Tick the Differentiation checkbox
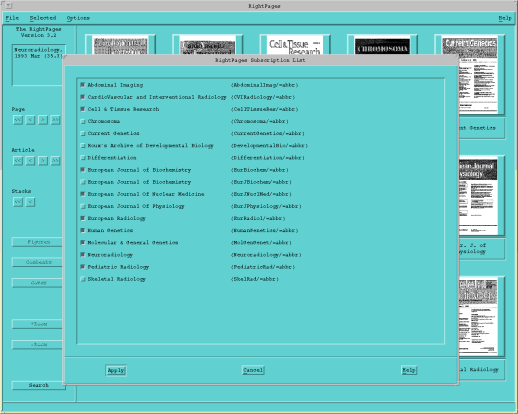 tap(83, 158)
